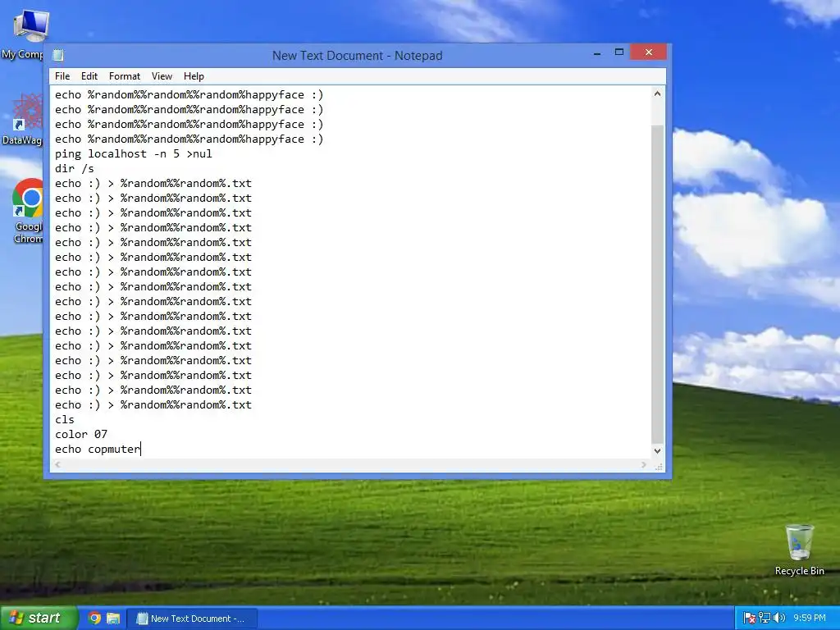Open the Format menu
This screenshot has width=840, height=630.
[125, 76]
